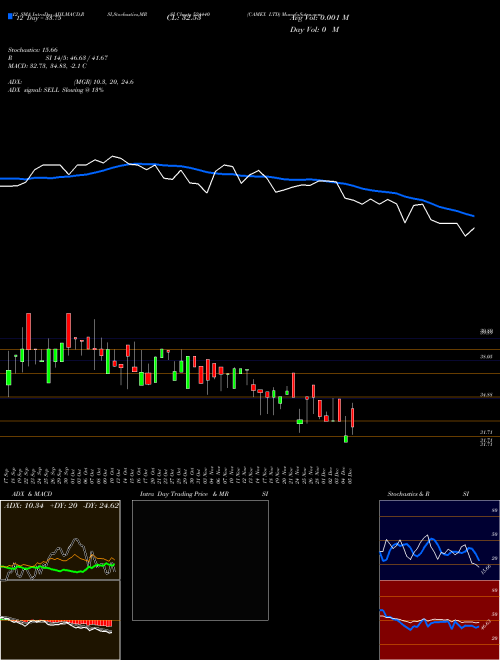This screenshot has width=500, height=660.
Task: Click the last red candlestick on the chart
Action: tap(353, 418)
